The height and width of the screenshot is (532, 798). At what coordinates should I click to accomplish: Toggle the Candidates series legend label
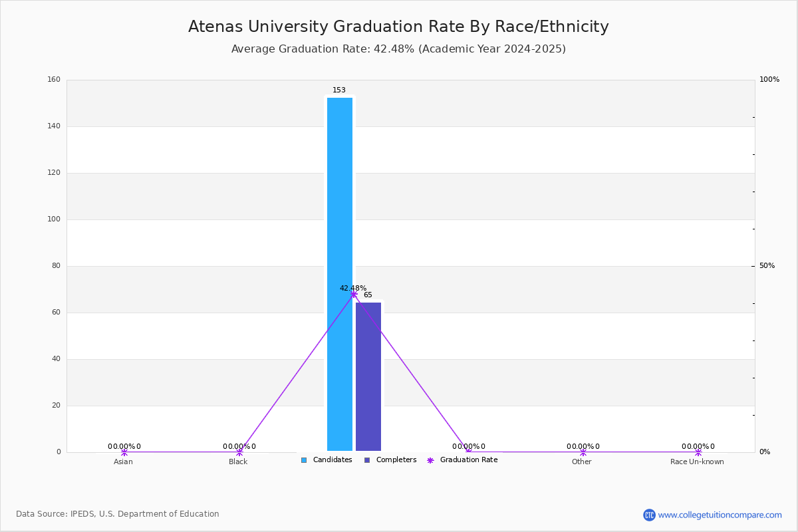click(332, 460)
